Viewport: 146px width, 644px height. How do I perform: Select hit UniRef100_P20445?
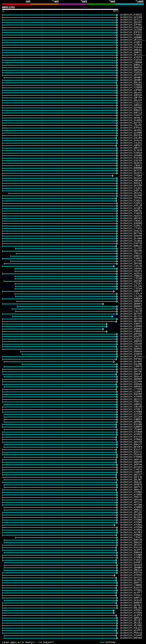131,635
